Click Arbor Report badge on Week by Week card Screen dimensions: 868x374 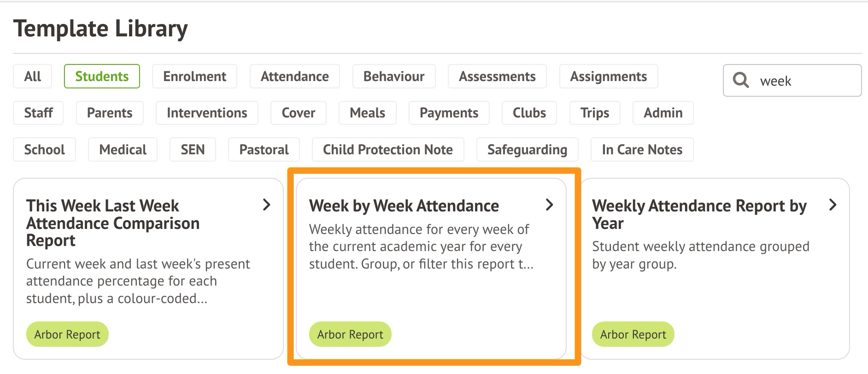350,334
